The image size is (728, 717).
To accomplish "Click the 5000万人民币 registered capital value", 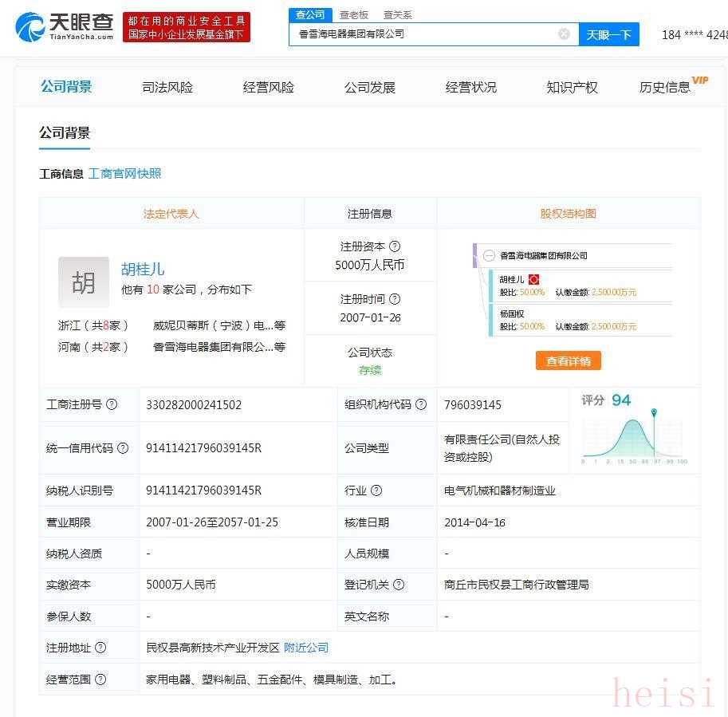I will point(369,265).
